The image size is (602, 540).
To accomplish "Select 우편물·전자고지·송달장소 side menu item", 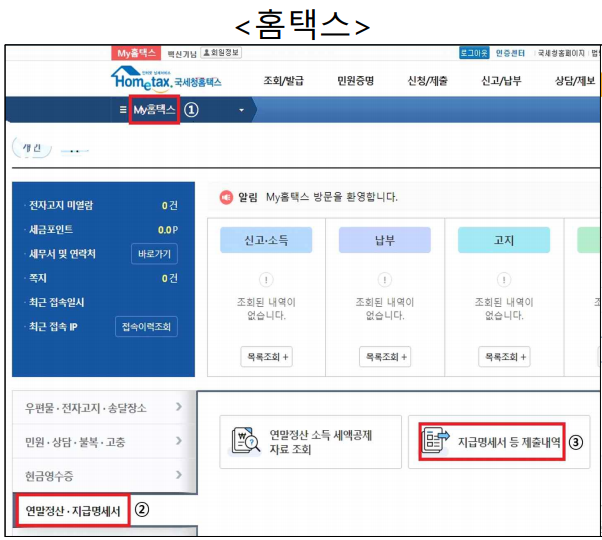I will (104, 407).
